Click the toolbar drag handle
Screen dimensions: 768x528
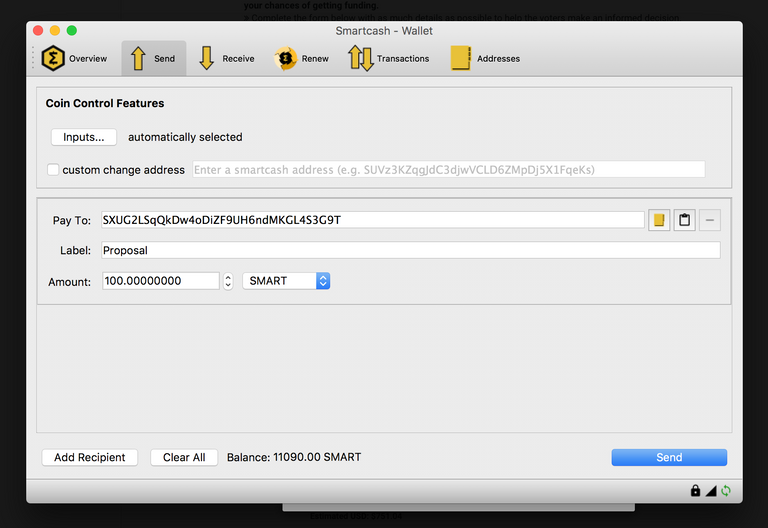[x=33, y=58]
